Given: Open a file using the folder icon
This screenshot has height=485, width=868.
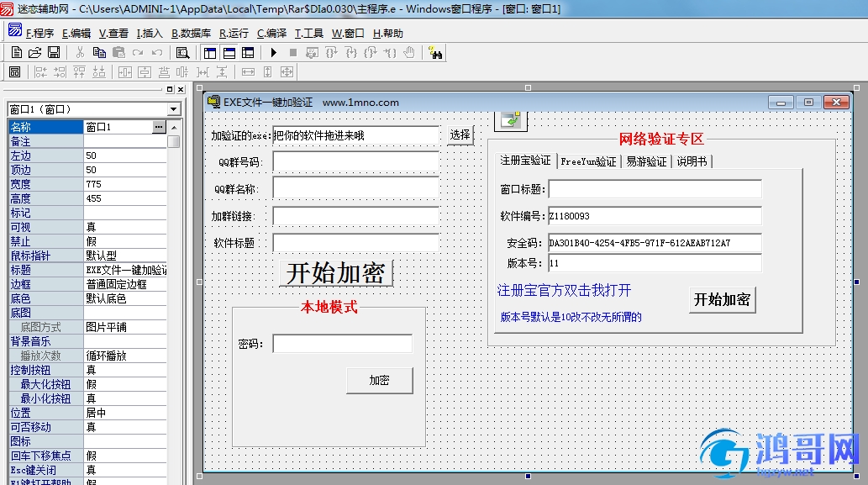Looking at the screenshot, I should [35, 53].
